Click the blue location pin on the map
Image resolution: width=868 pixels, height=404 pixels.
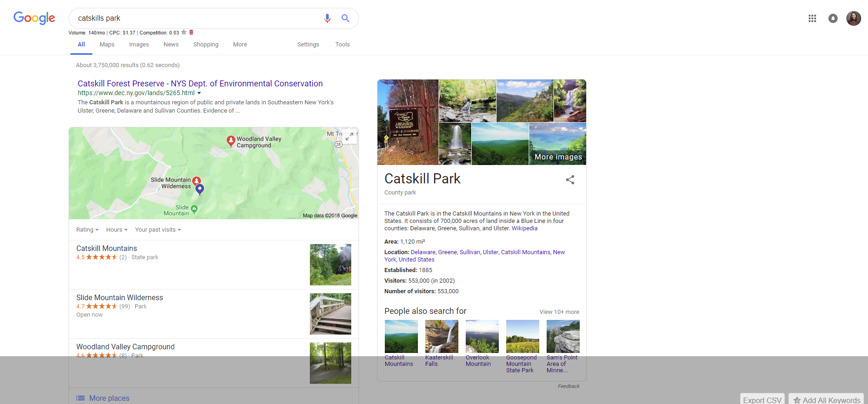(200, 189)
